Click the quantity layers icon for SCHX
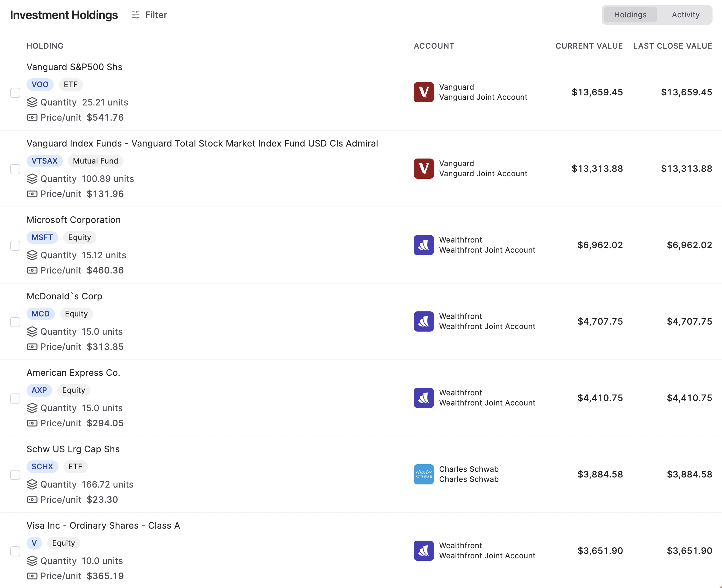The width and height of the screenshot is (722, 588). click(x=32, y=484)
